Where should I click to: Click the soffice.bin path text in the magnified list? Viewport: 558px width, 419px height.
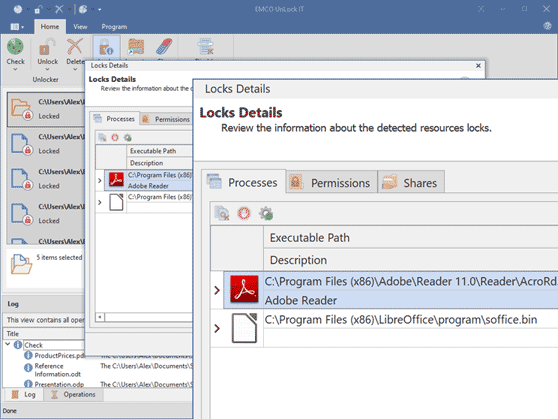[401, 320]
